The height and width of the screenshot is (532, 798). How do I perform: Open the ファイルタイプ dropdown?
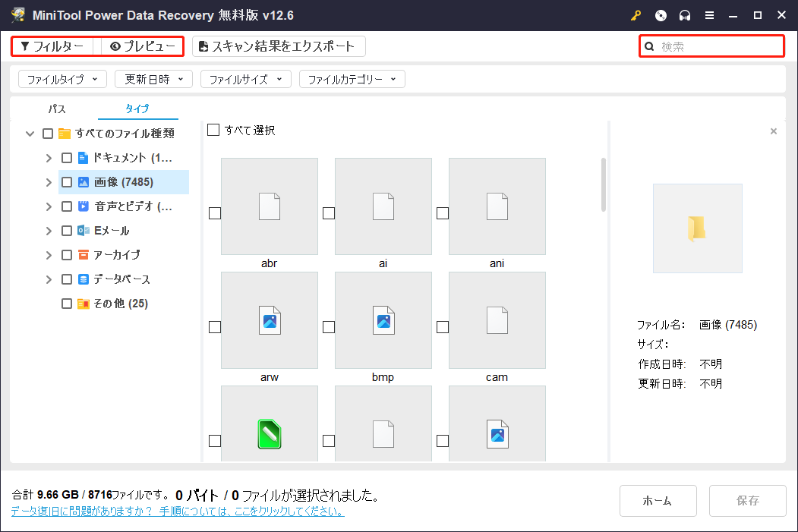click(62, 79)
